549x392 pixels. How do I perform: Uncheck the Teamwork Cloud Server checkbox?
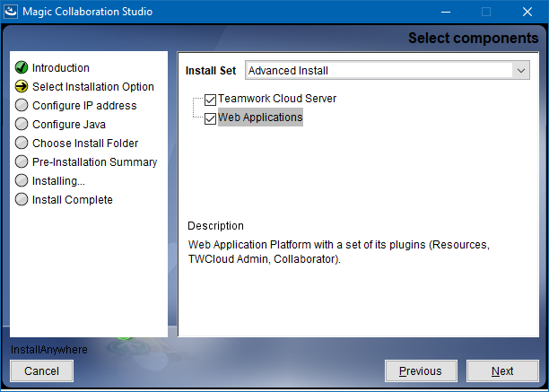tap(211, 100)
